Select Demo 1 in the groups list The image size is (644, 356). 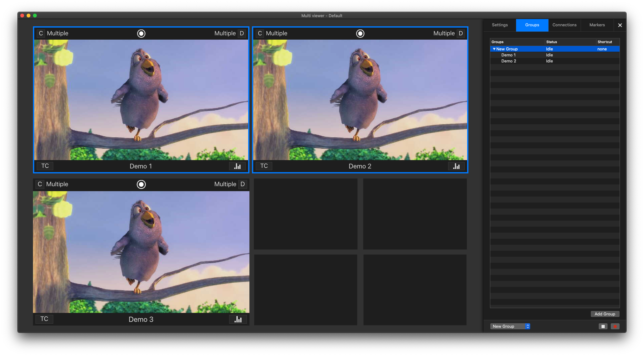tap(508, 55)
